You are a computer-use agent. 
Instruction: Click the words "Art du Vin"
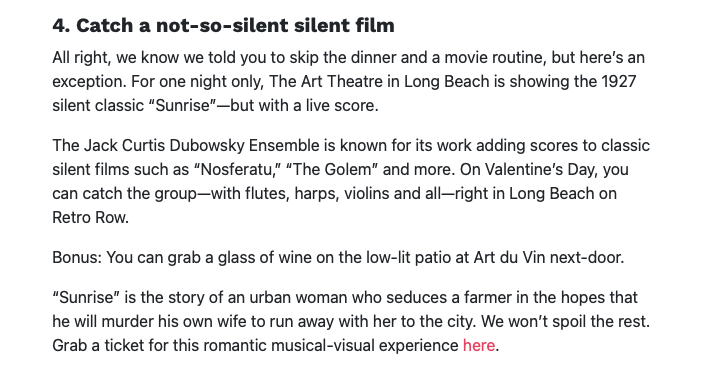point(509,258)
